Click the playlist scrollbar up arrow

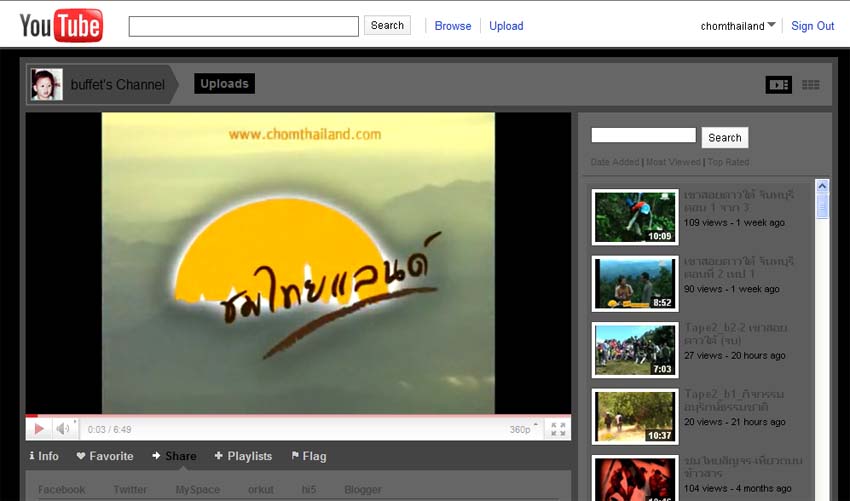822,186
